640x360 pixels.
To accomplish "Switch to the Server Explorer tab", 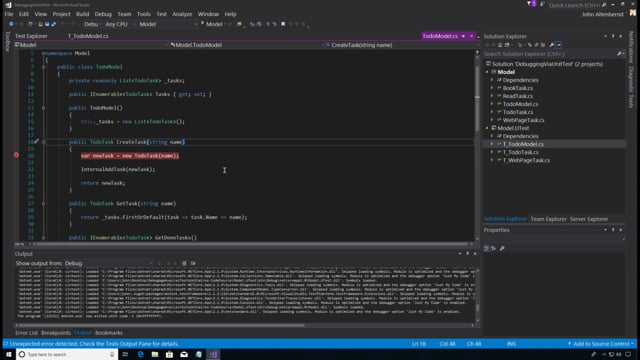I will (x=589, y=219).
